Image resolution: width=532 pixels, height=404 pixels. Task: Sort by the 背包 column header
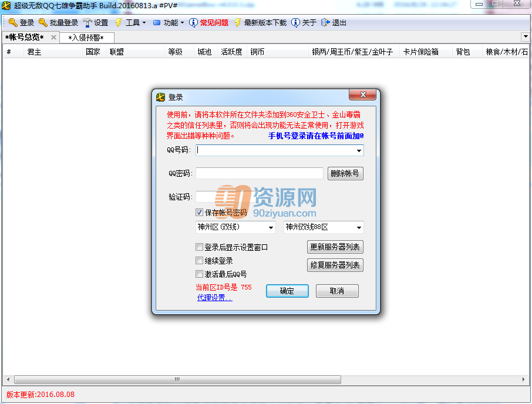(x=467, y=52)
